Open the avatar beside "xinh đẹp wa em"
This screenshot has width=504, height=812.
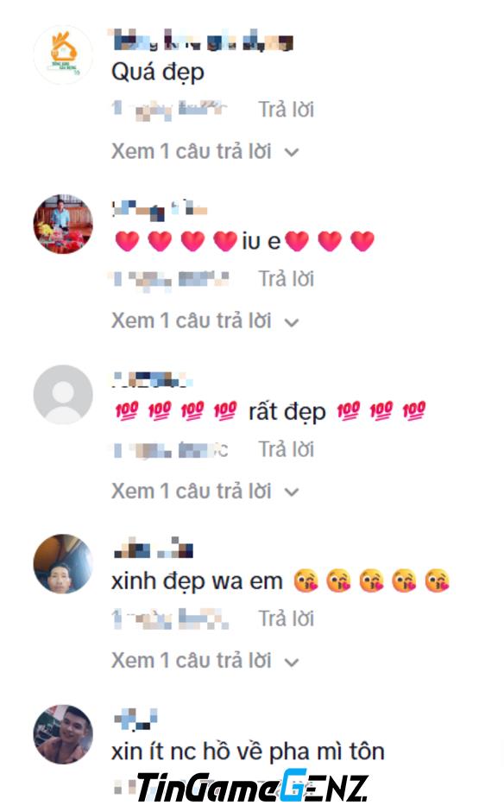(63, 564)
